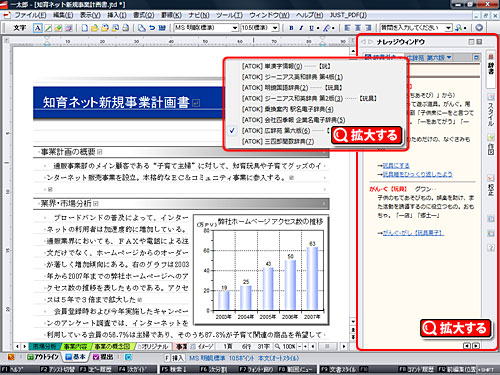Open the 質問を入力してください combo dropdown
500x375 pixels.
(x=449, y=28)
